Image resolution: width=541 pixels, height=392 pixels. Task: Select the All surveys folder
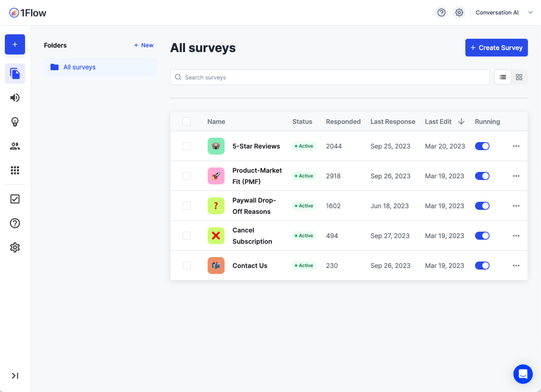click(79, 67)
